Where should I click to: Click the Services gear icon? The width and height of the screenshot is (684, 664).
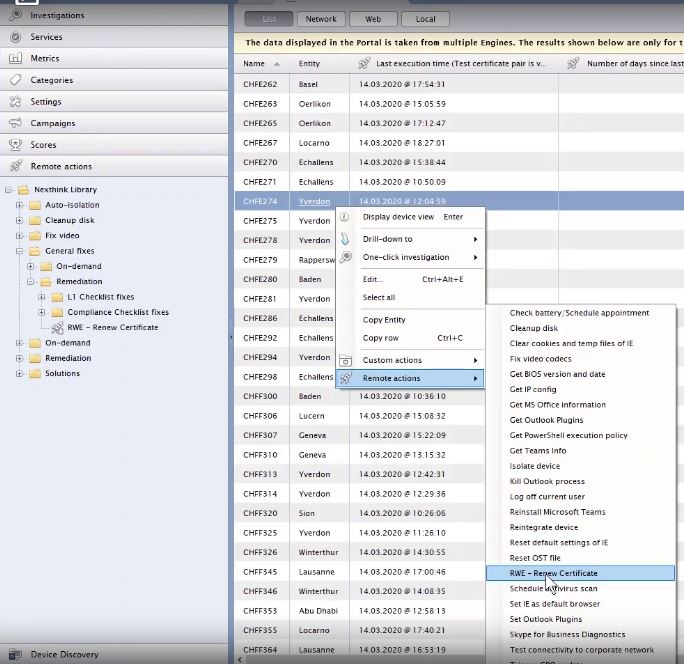14,37
